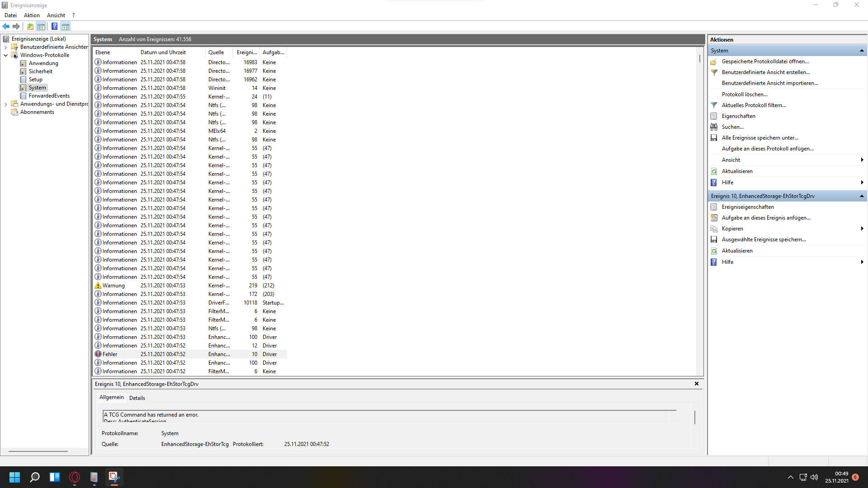Select the Sicherheit log in tree
868x488 pixels.
pyautogui.click(x=41, y=71)
